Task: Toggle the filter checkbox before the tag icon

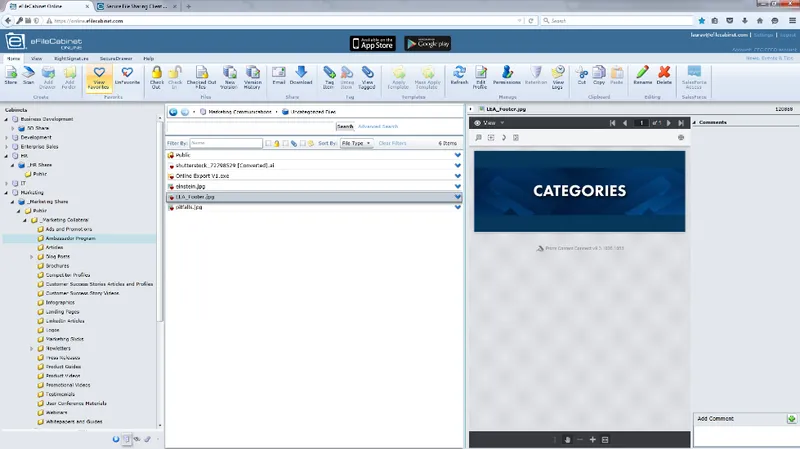Action: pyautogui.click(x=285, y=143)
